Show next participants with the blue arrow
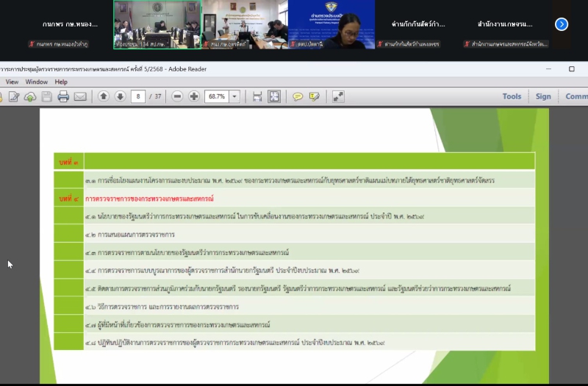 coord(562,24)
